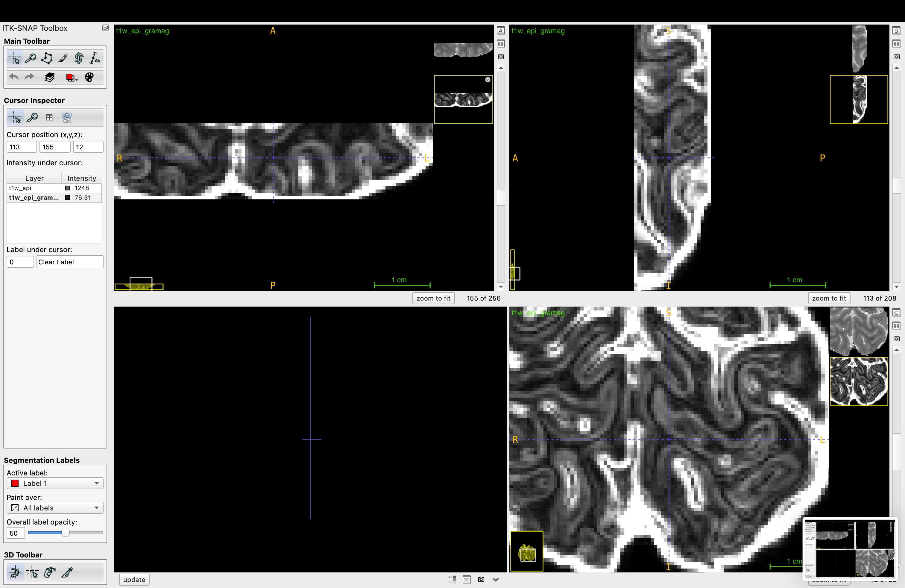Image resolution: width=905 pixels, height=588 pixels.
Task: Take screenshot of the axial view
Action: coord(501,57)
